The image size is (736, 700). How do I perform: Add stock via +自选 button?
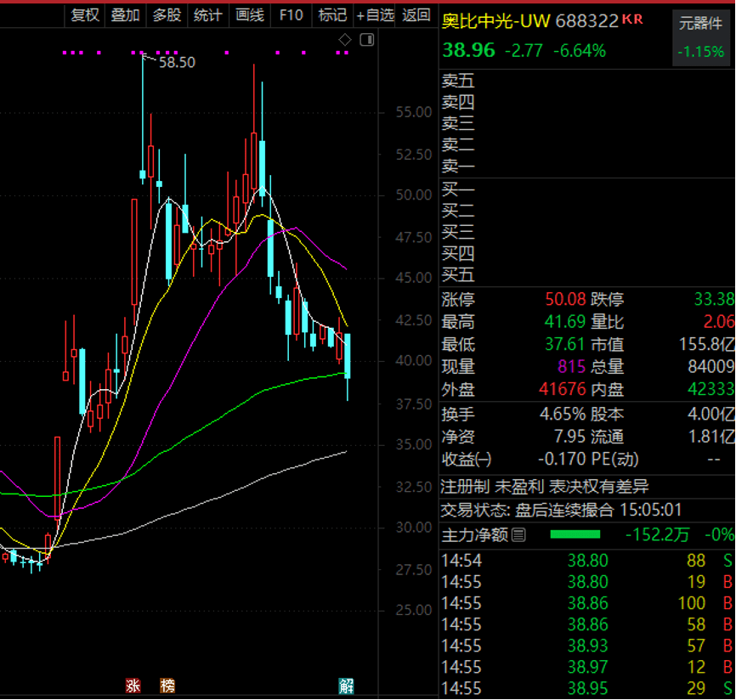(x=375, y=14)
